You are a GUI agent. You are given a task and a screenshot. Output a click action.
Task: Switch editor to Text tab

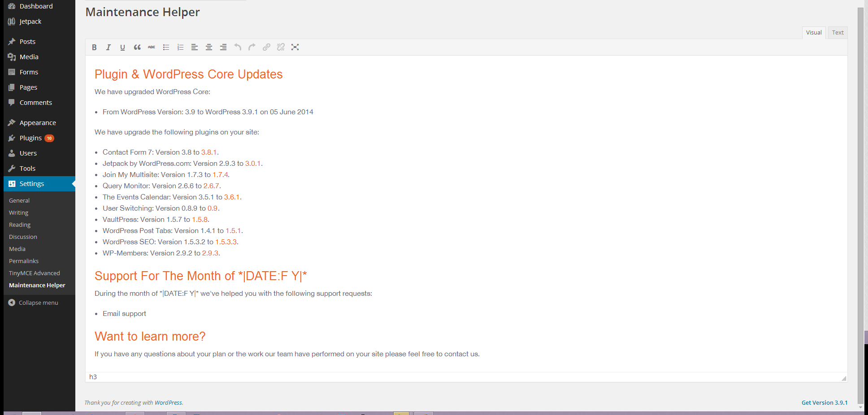(838, 33)
